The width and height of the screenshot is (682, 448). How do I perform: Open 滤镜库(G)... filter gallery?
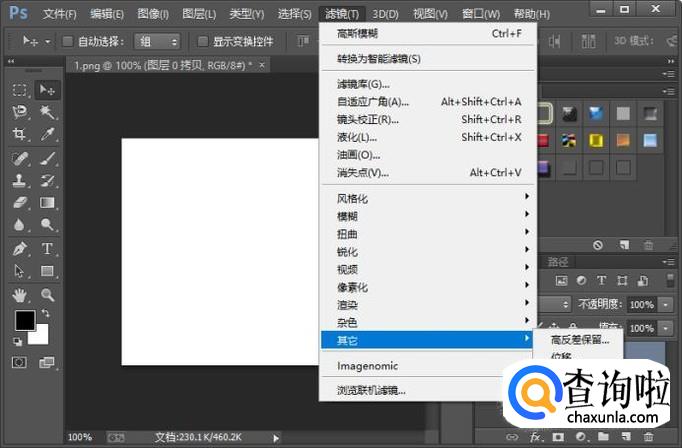point(428,84)
